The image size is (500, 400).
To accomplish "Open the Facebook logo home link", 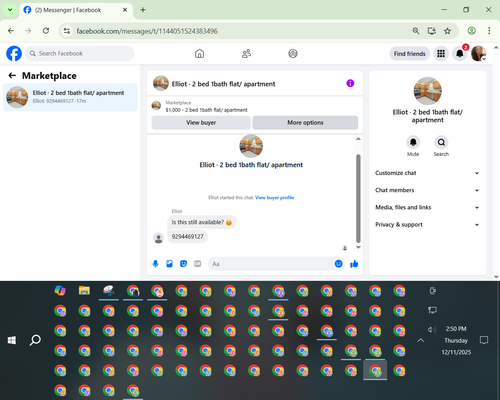I will (x=14, y=53).
